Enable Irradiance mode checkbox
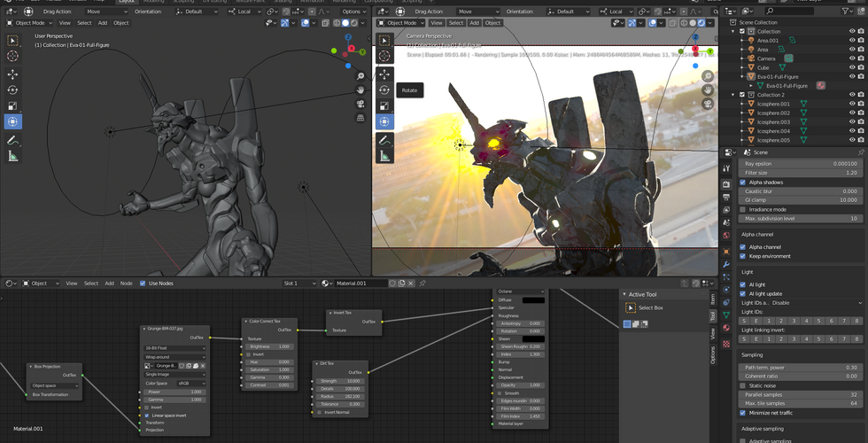The width and height of the screenshot is (868, 443). (x=743, y=209)
